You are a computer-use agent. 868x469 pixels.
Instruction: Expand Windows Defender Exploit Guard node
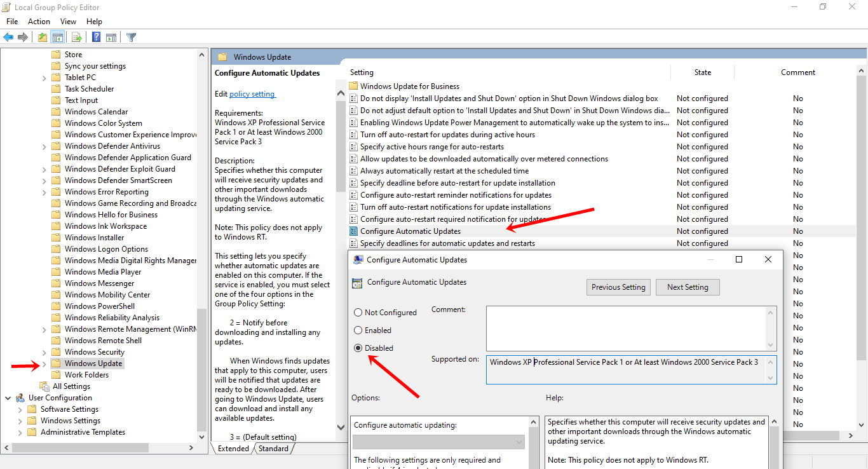[44, 169]
